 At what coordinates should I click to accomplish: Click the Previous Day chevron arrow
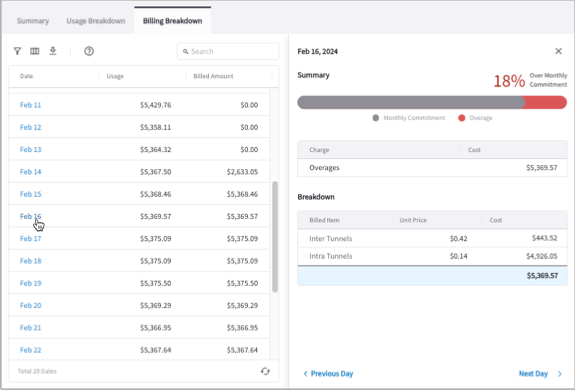tap(305, 374)
